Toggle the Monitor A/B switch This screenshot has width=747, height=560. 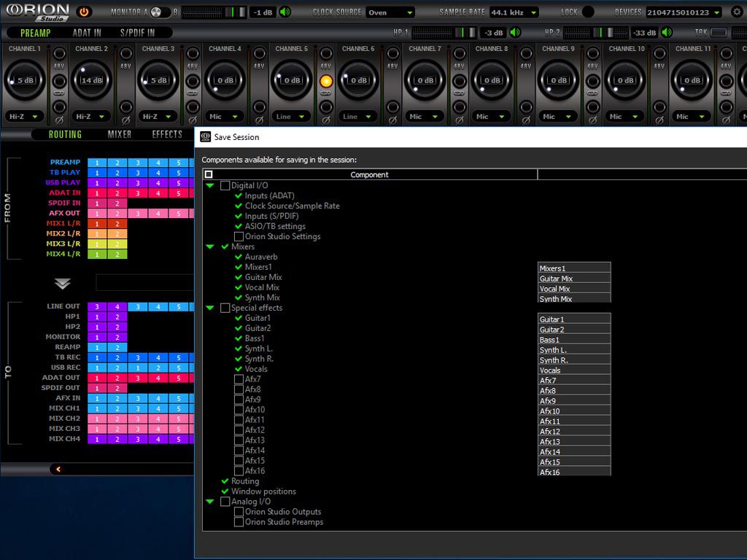(160, 12)
